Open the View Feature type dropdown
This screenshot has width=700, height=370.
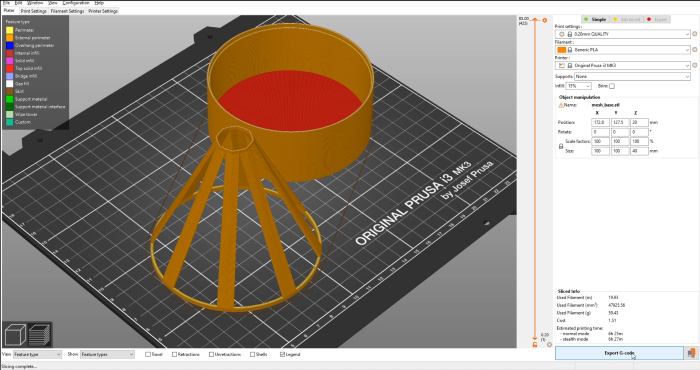(x=37, y=354)
